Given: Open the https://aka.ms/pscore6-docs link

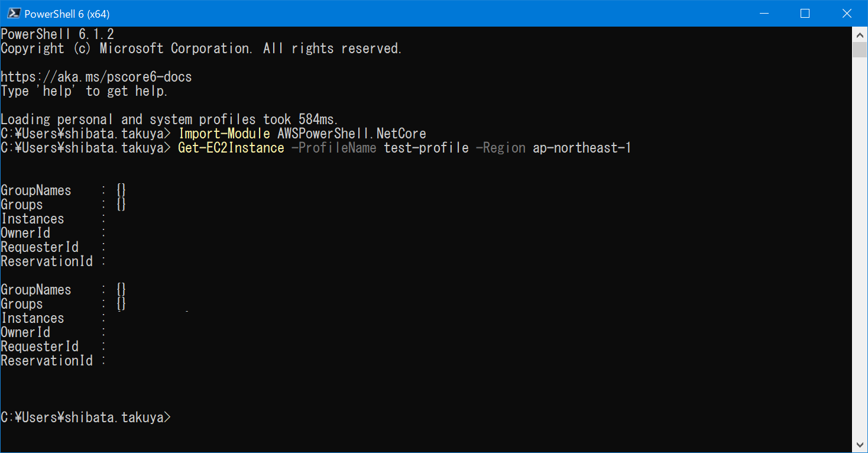Looking at the screenshot, I should coord(96,76).
